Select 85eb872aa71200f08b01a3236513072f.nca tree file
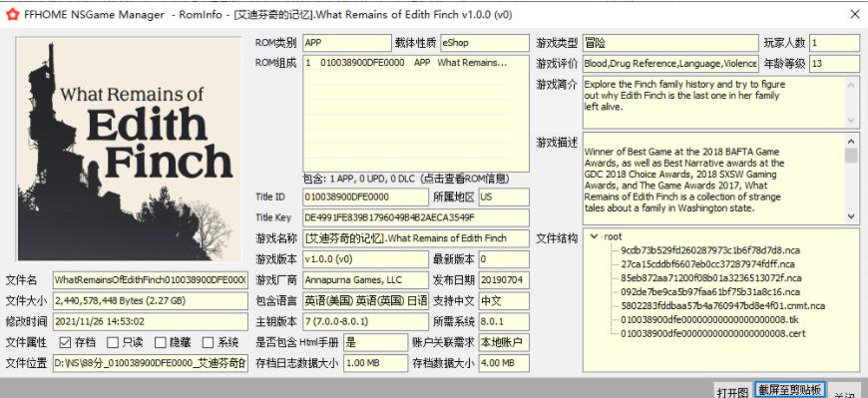Viewport: 868px width, 398px height. pos(710,278)
